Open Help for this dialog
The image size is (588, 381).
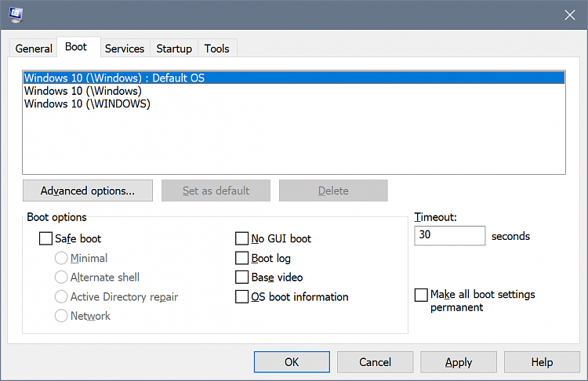pos(542,362)
